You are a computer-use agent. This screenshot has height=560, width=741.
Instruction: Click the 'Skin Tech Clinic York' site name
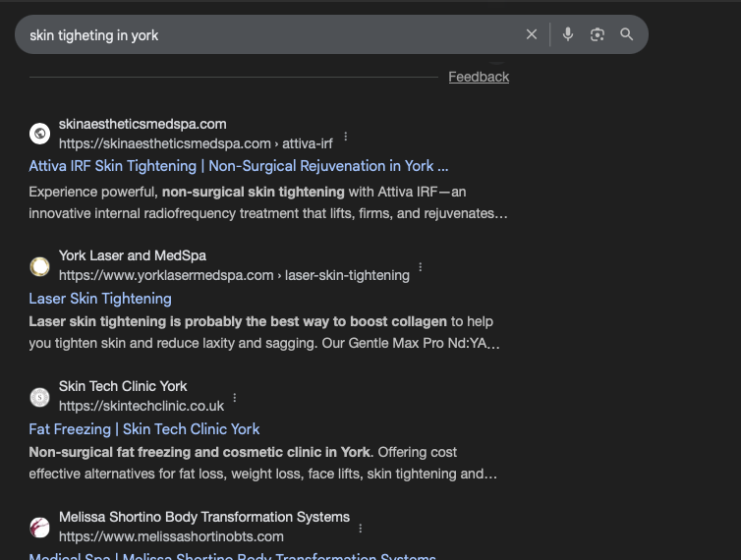pos(123,386)
